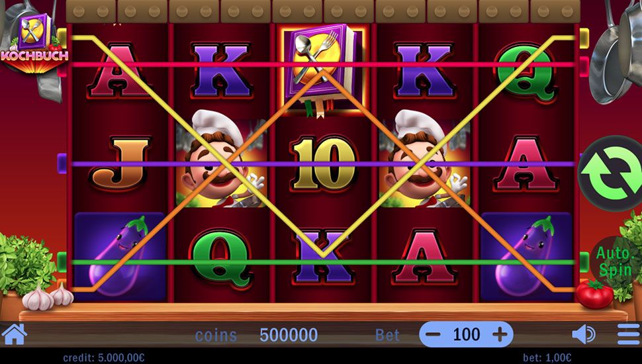Select the right eggplant symbol
Image resolution: width=642 pixels, height=364 pixels.
(x=526, y=256)
